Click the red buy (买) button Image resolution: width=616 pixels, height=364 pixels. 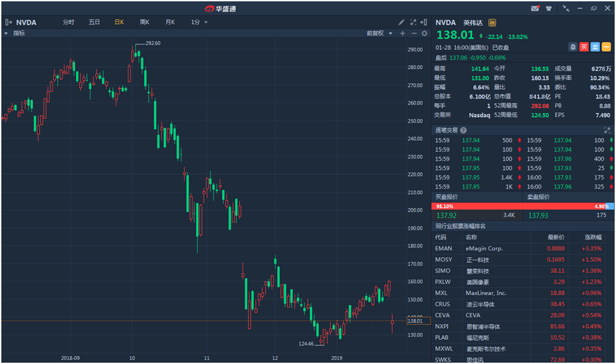pyautogui.click(x=584, y=47)
